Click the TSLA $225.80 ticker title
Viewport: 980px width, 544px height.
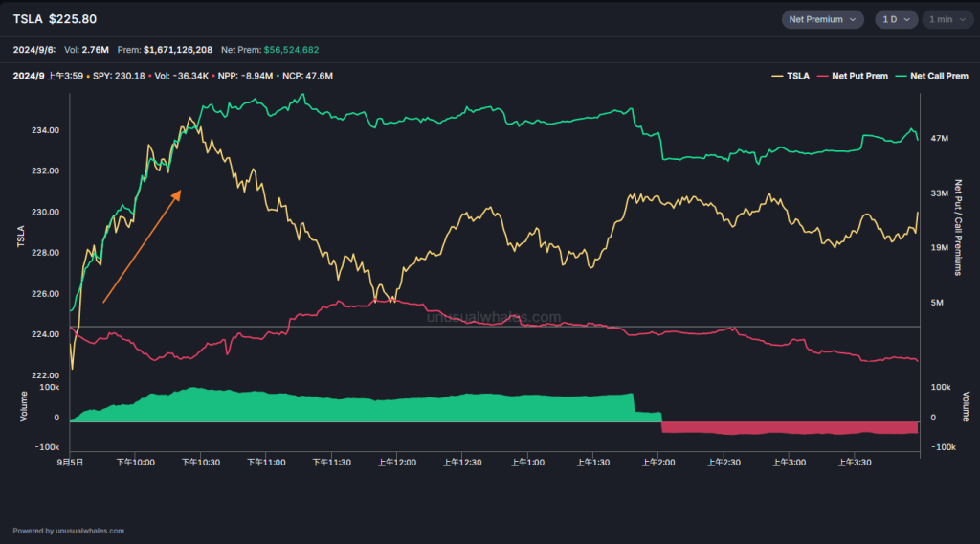(55, 19)
